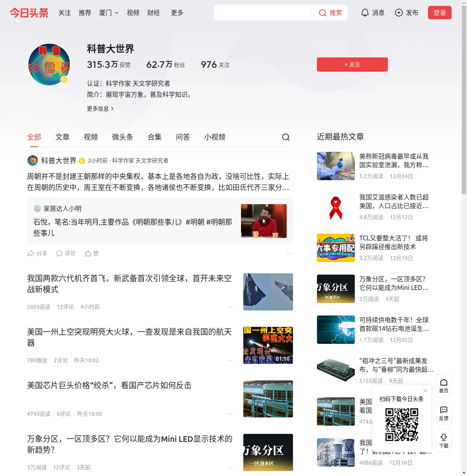Switch to the 小视频 tab
The width and height of the screenshot is (467, 476).
[215, 137]
